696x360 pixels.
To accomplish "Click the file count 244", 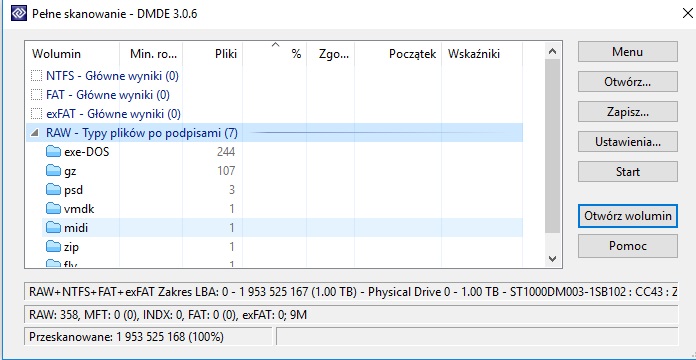I will (226, 152).
